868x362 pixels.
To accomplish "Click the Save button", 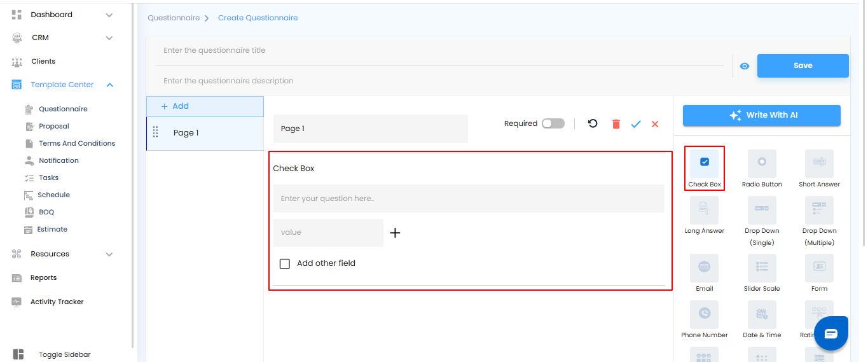I will pyautogui.click(x=803, y=66).
